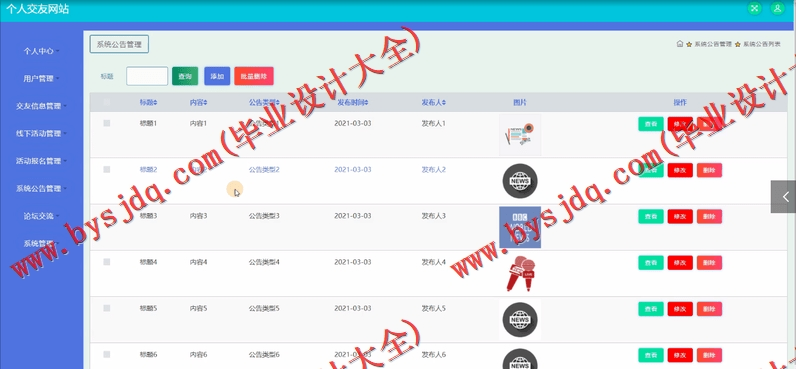Click the blue 添加 add button
This screenshot has width=796, height=369.
[x=217, y=76]
